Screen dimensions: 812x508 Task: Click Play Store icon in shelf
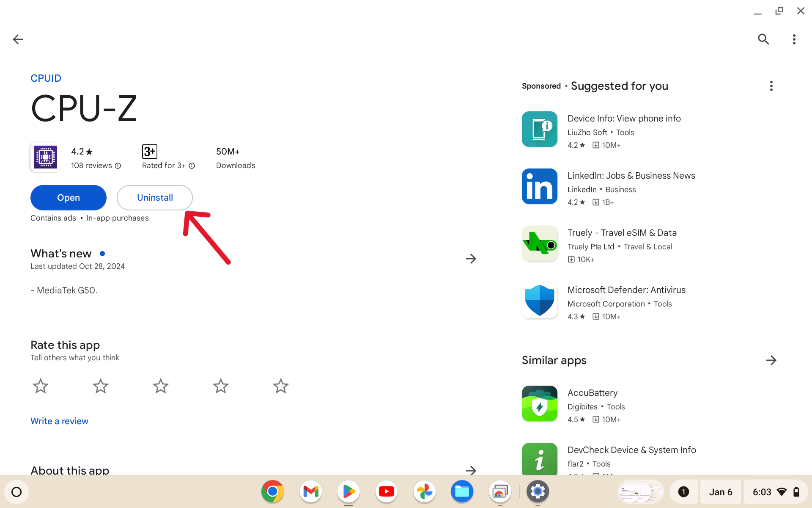[348, 491]
